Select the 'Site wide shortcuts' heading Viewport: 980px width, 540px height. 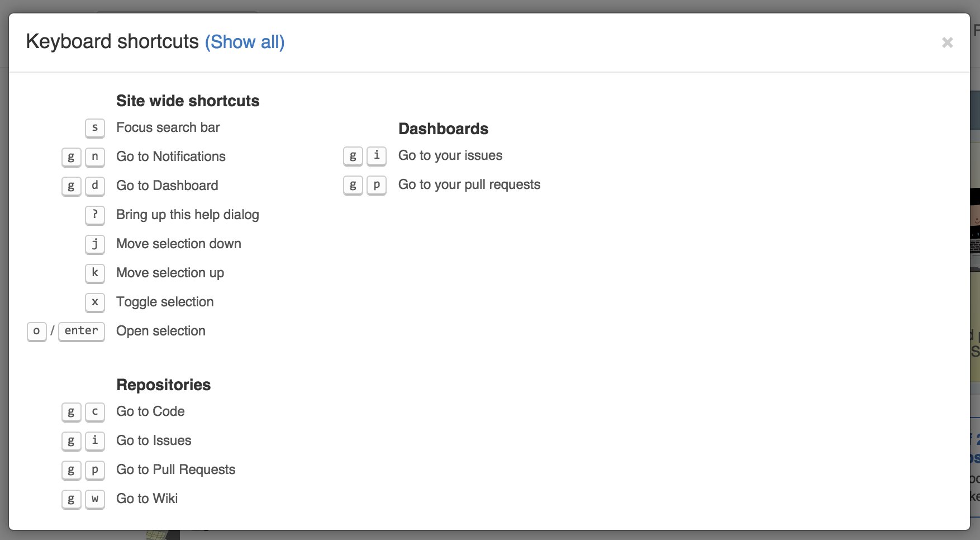(x=188, y=101)
